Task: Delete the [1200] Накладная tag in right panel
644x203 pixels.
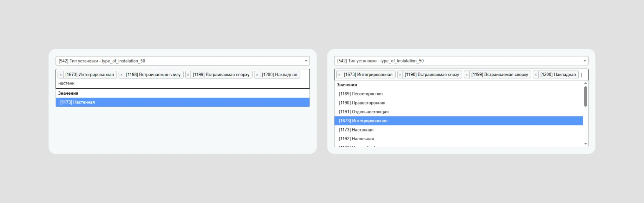Action: pos(536,75)
